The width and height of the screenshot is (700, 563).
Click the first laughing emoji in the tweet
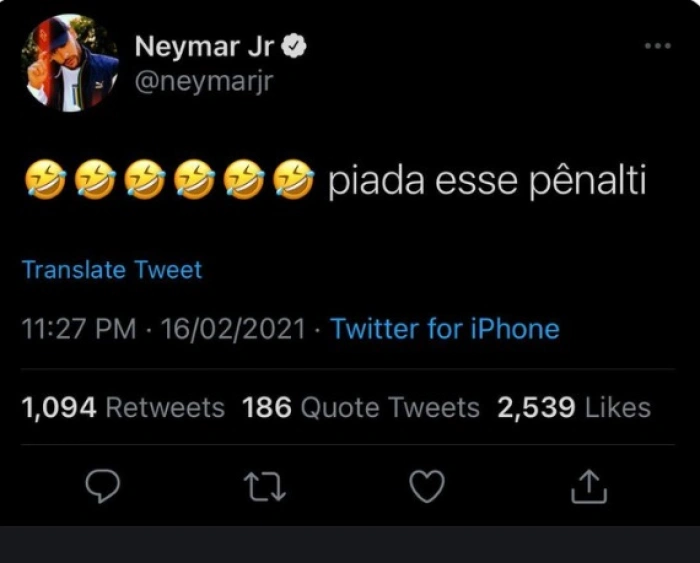tap(42, 182)
